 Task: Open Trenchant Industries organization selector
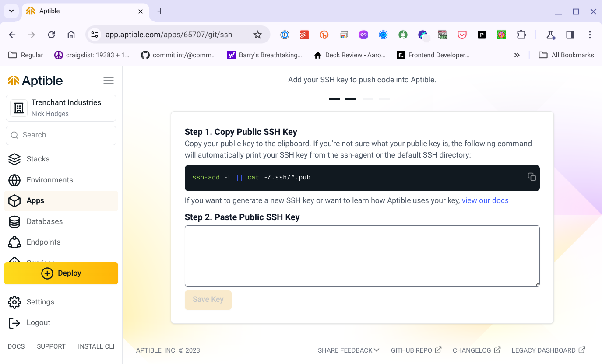point(61,108)
